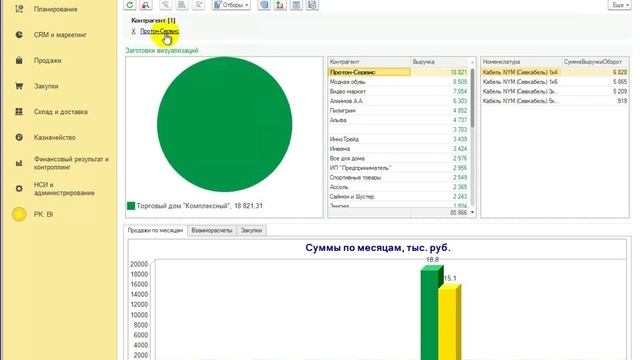The width and height of the screenshot is (640, 360).
Task: Open the Казначейство coin icon
Action: (x=19, y=137)
